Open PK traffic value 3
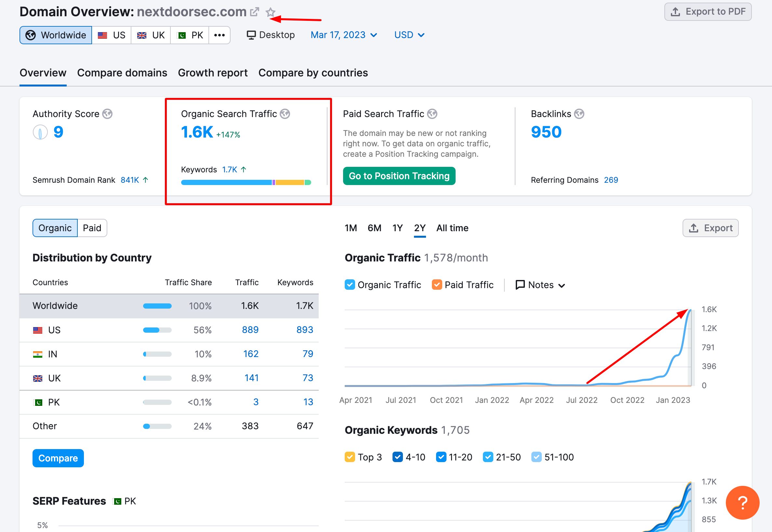This screenshot has height=532, width=772. click(x=256, y=402)
